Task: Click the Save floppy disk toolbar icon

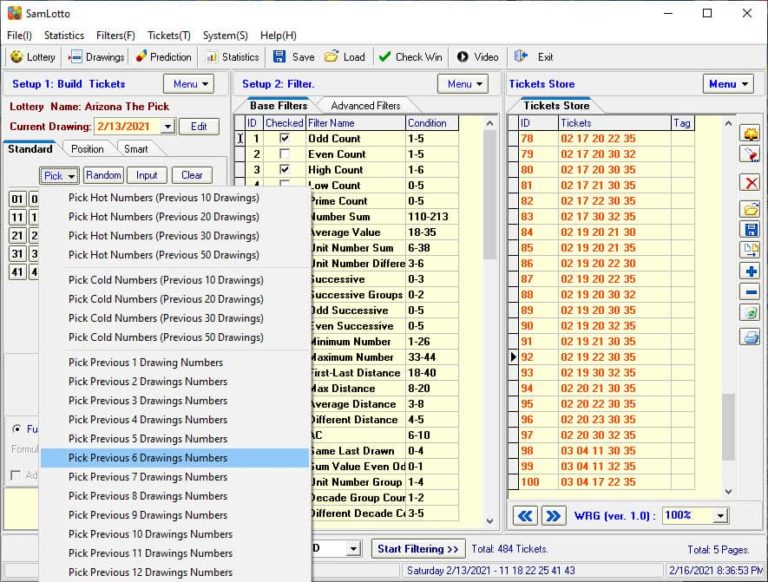Action: pyautogui.click(x=279, y=57)
